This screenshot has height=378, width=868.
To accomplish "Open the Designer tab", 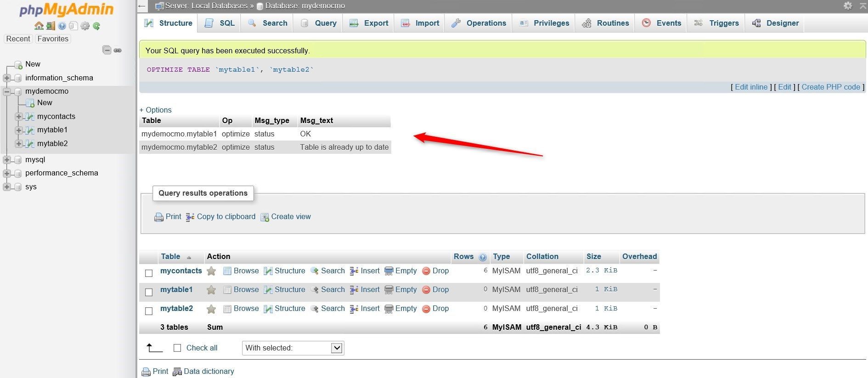I will pyautogui.click(x=776, y=23).
